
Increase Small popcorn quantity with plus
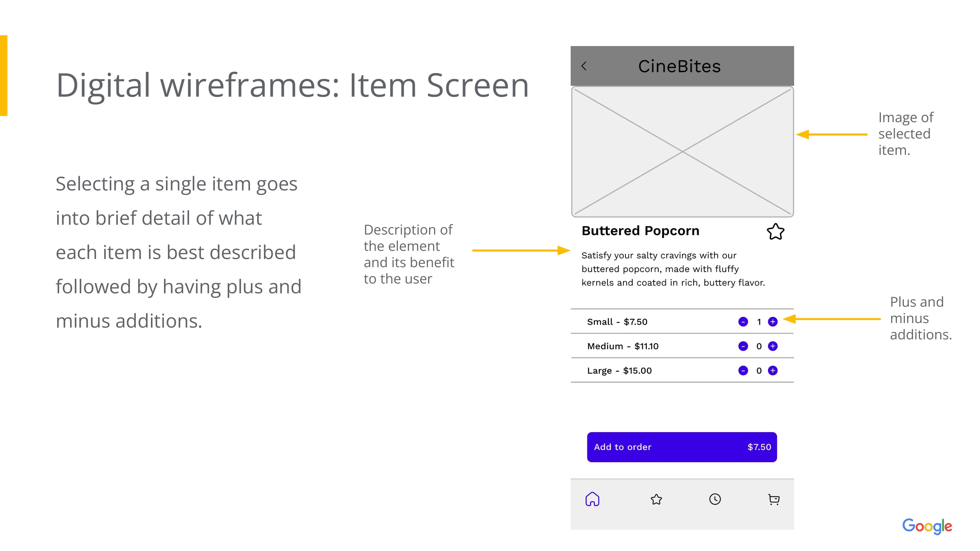click(772, 322)
